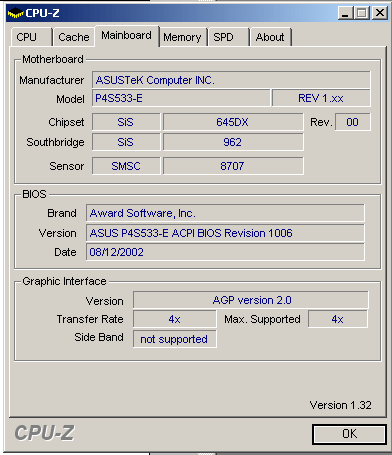Select the chipset value 645DX
The width and height of the screenshot is (392, 455).
tap(233, 122)
